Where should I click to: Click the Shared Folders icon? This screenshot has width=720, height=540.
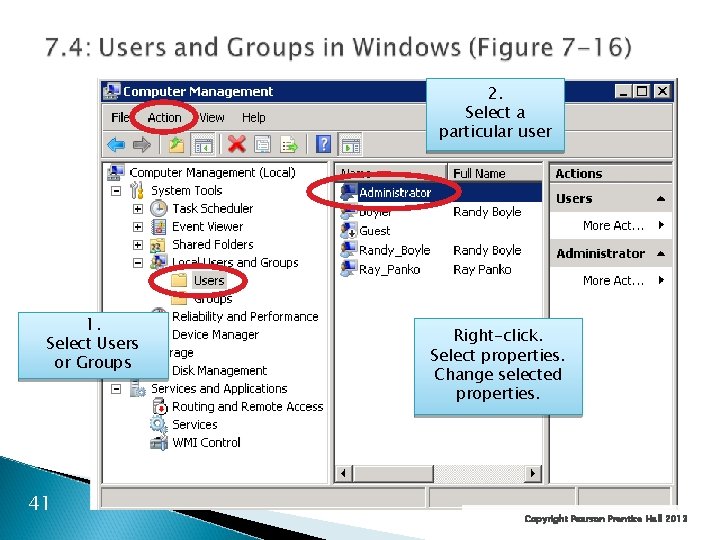[x=158, y=245]
